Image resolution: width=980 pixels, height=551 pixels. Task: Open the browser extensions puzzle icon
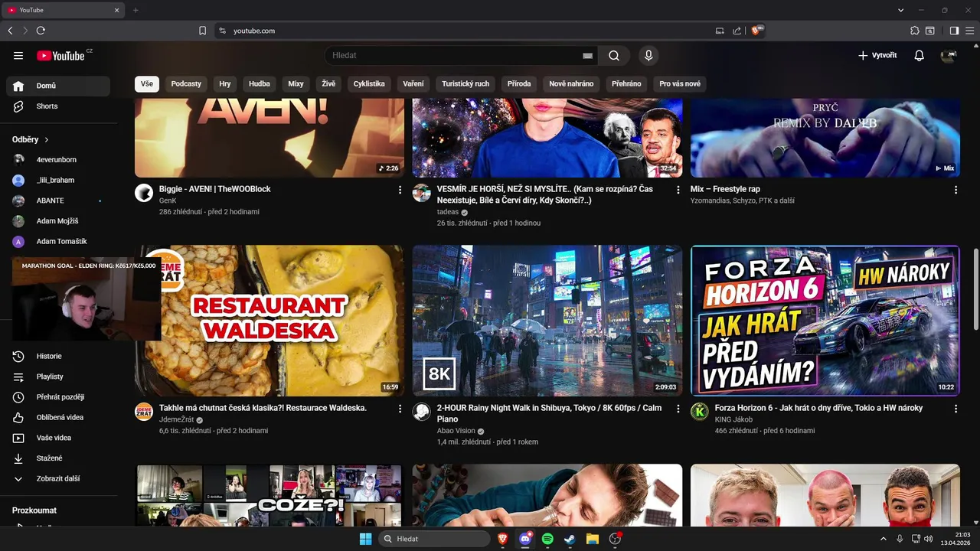click(x=914, y=31)
